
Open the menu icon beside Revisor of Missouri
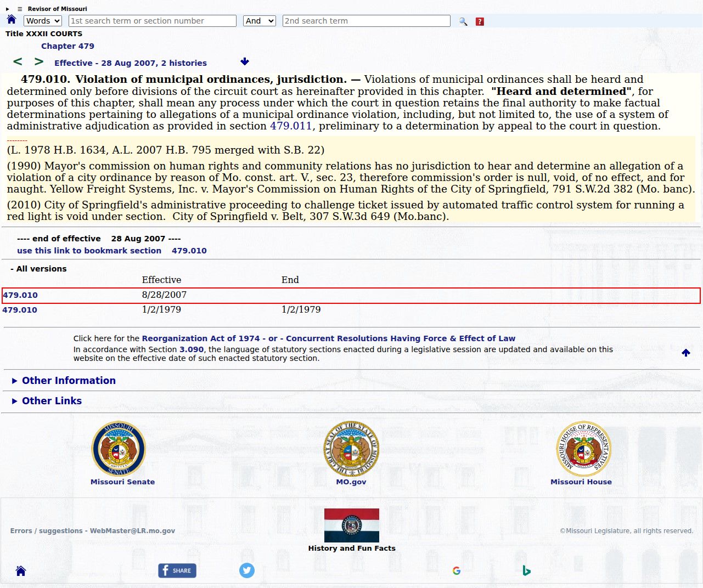pos(20,9)
